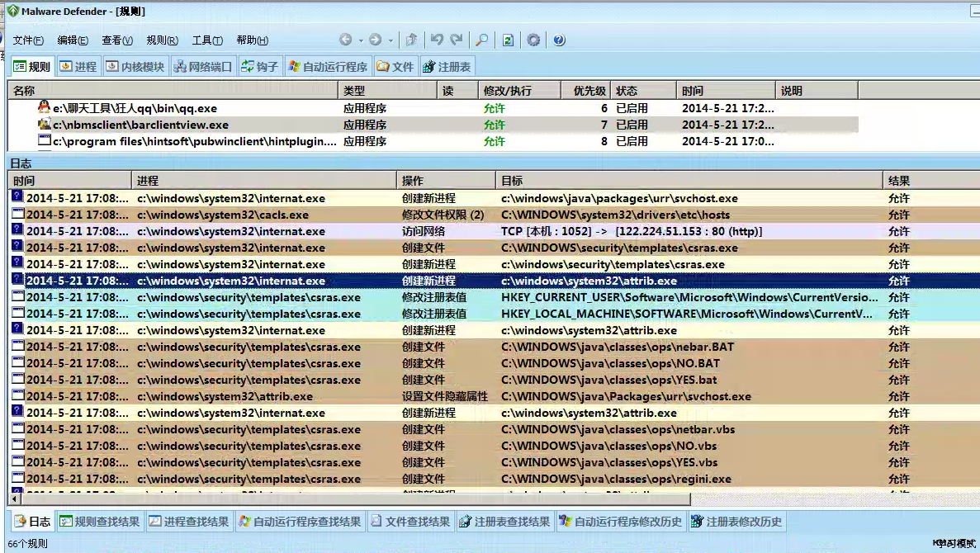The height and width of the screenshot is (553, 980).
Task: Open the 注册表修改历史 bottom tab
Action: pyautogui.click(x=736, y=522)
